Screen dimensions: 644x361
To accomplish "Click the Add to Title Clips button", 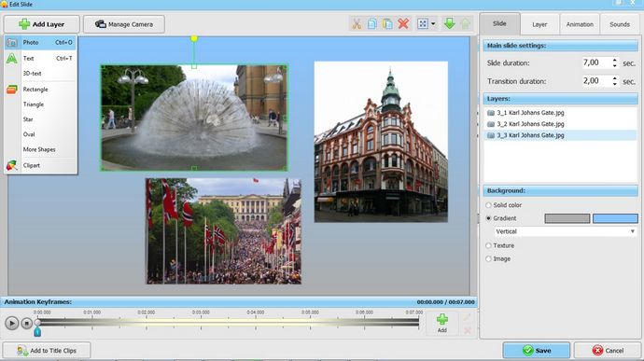I will (x=47, y=351).
